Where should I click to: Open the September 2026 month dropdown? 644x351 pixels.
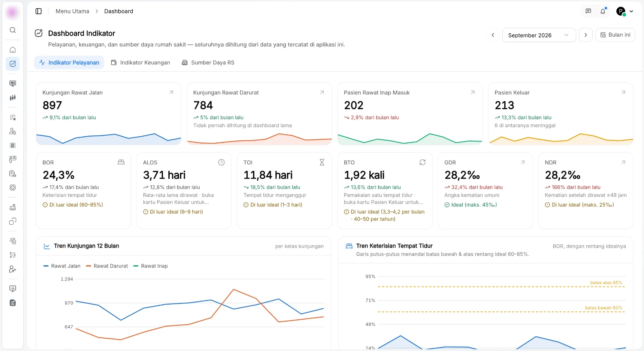tap(539, 35)
